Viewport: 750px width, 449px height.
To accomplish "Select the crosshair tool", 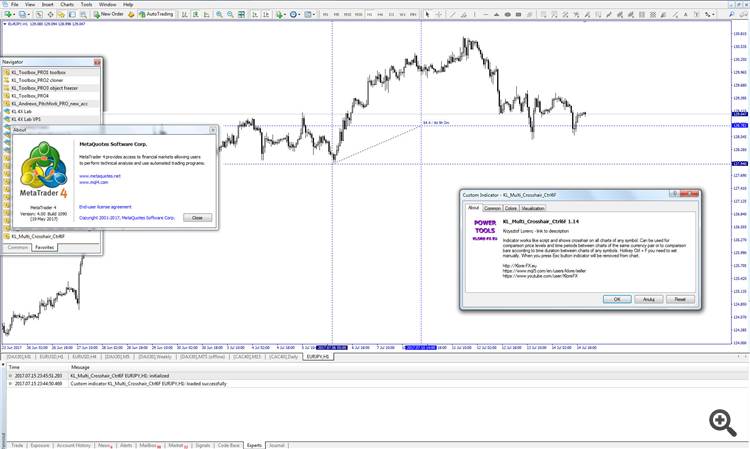I will point(439,14).
